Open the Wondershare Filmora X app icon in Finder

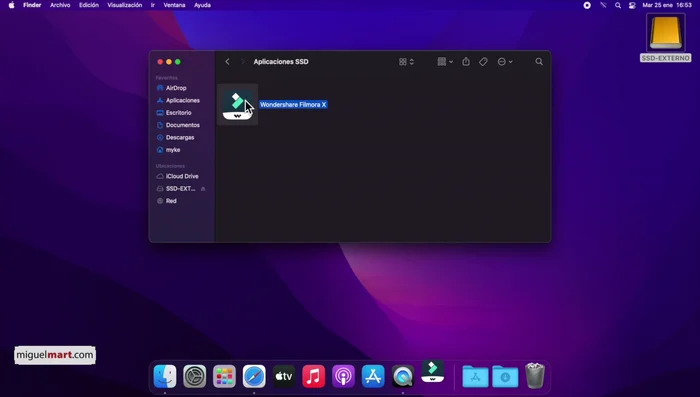pyautogui.click(x=237, y=104)
